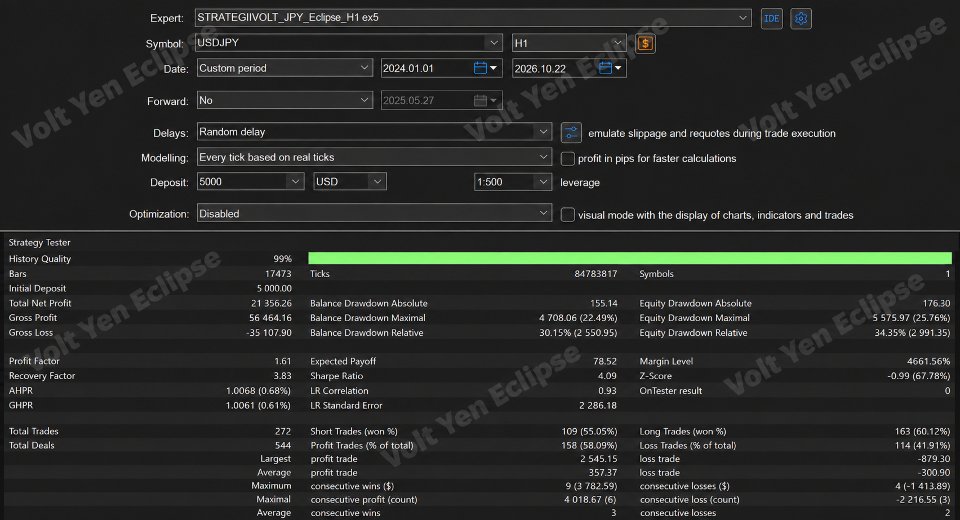Expand the Custom period date dropdown
This screenshot has height=520, width=960.
tap(364, 68)
